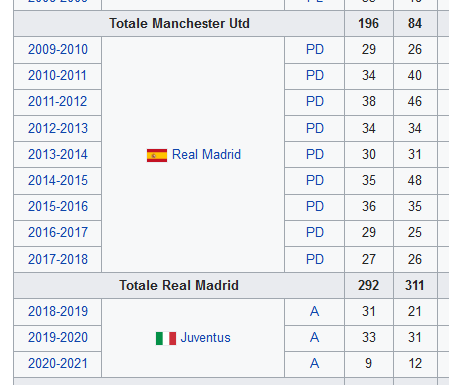Image resolution: width=449 pixels, height=385 pixels.
Task: Select the 2012-2013 season link
Action: [58, 128]
